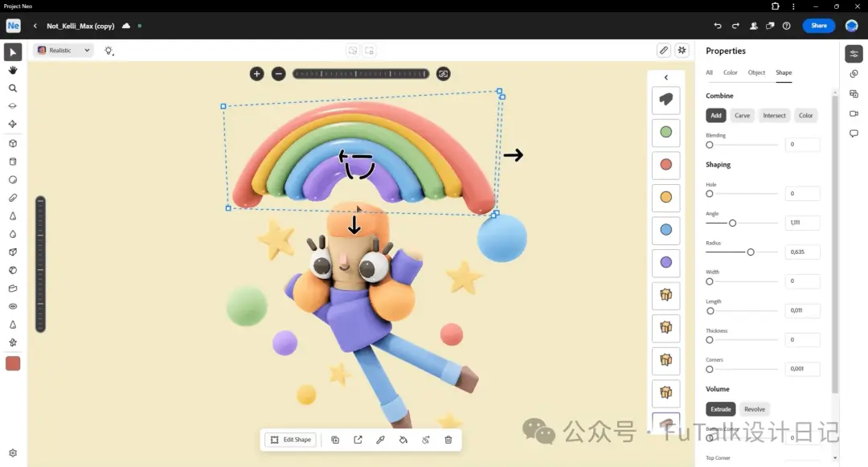The image size is (868, 467).
Task: Choose the star shape tool
Action: [x=13, y=342]
